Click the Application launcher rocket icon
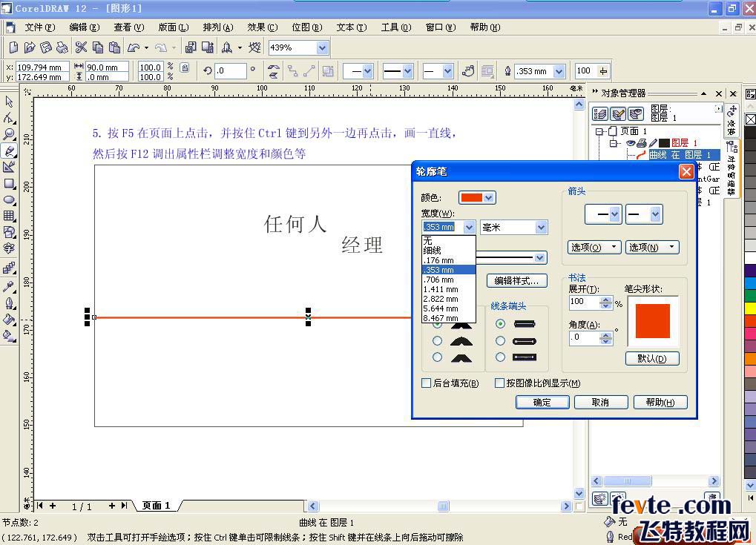 [x=226, y=47]
